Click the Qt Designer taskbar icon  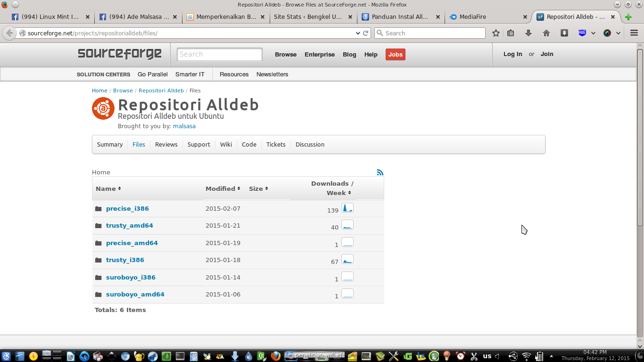click(262, 356)
